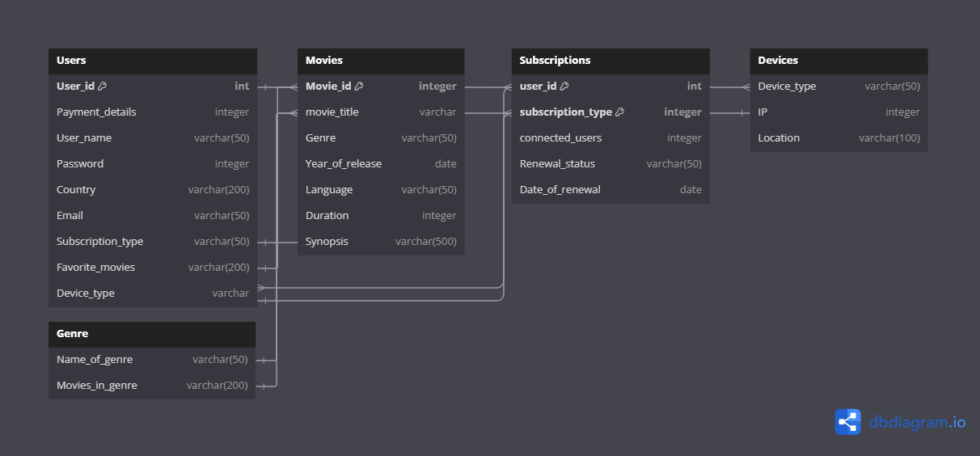
Task: Click the dbdiagram.io logo icon
Action: point(847,421)
